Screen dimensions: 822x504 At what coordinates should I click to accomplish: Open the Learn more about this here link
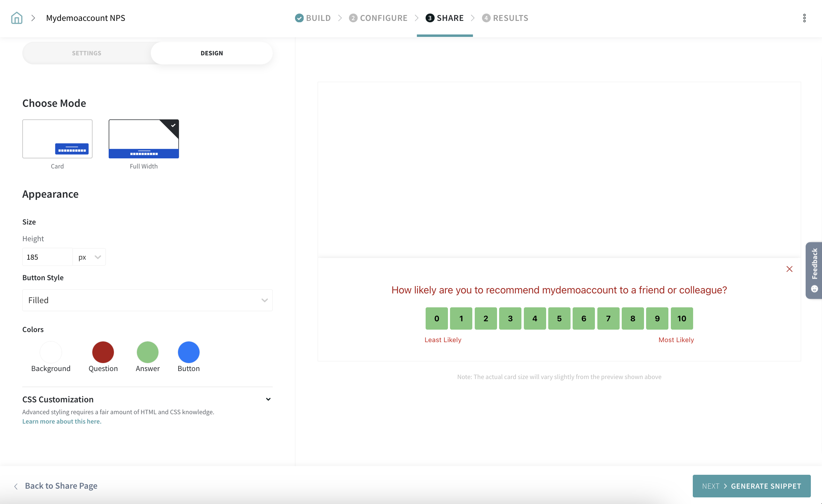(62, 421)
